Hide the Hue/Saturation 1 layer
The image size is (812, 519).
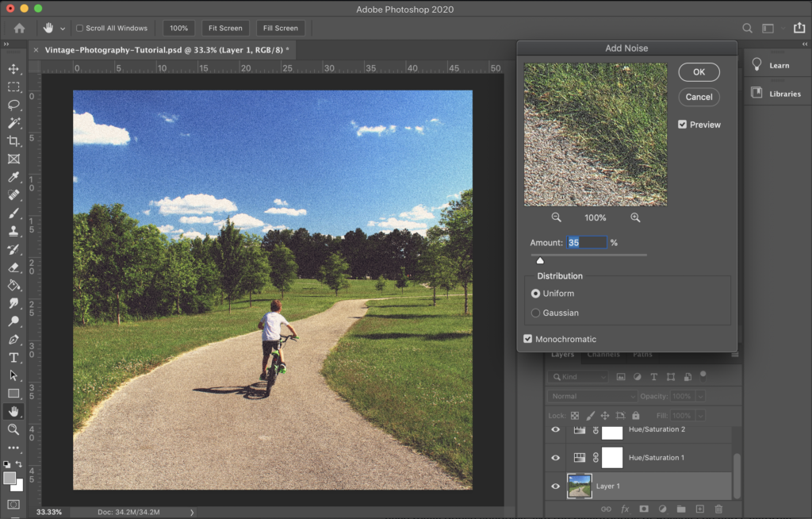pos(555,458)
